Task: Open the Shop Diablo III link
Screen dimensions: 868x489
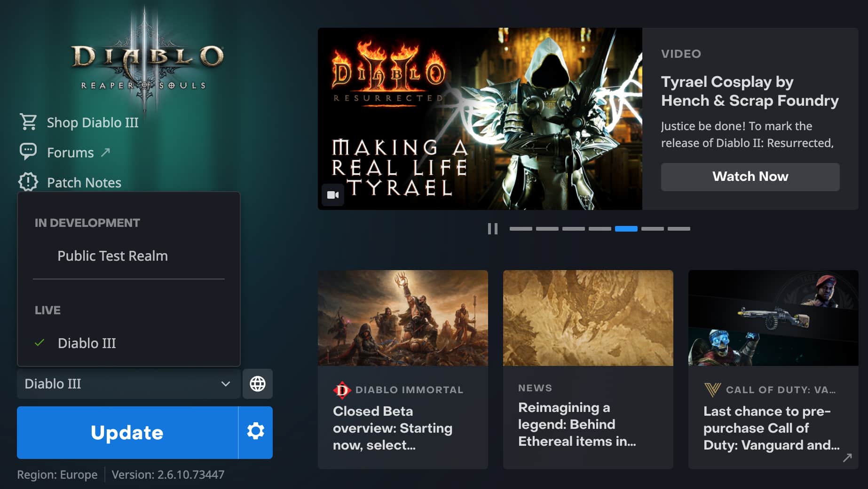Action: (93, 122)
